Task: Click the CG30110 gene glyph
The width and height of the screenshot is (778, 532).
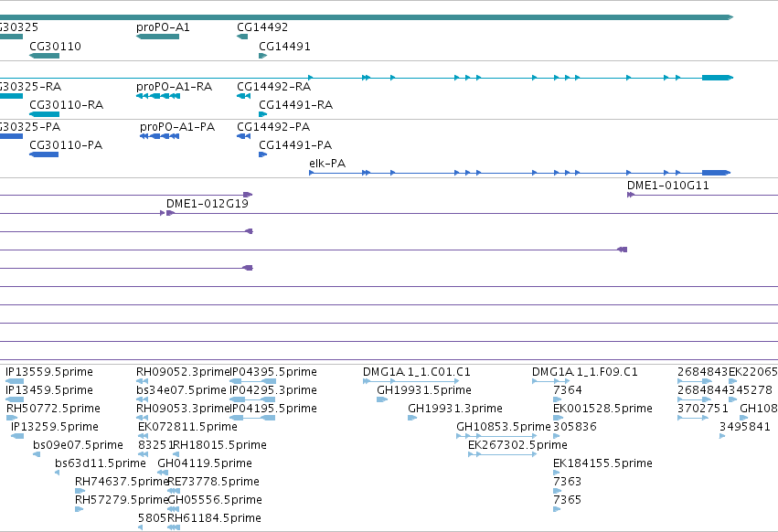Action: point(44,56)
